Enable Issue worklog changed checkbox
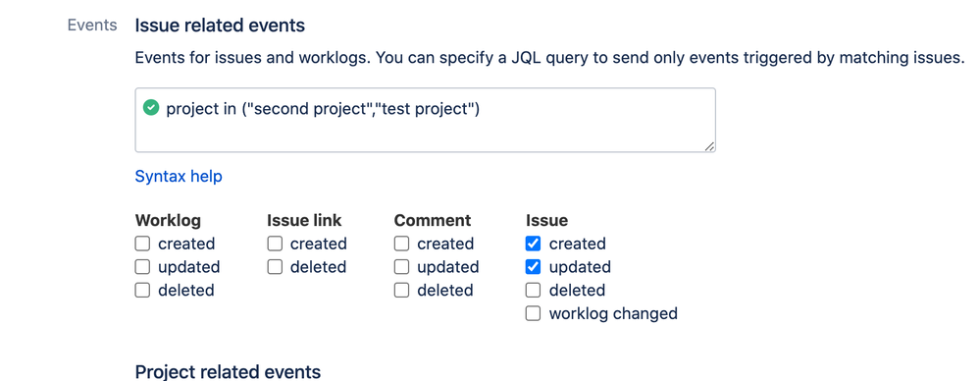The width and height of the screenshot is (980, 381). (x=533, y=313)
